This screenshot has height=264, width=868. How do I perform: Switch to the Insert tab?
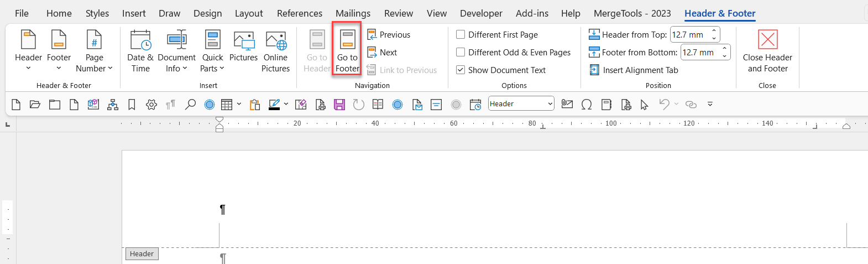coord(134,13)
